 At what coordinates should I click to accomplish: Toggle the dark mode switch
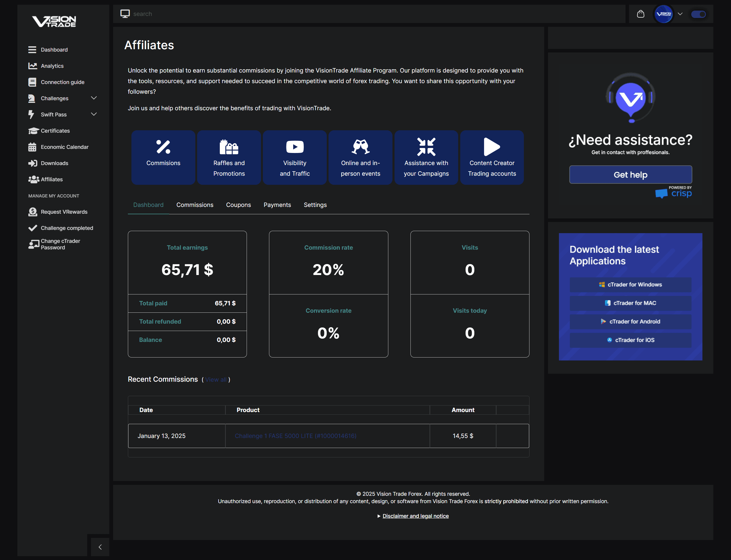(x=698, y=14)
